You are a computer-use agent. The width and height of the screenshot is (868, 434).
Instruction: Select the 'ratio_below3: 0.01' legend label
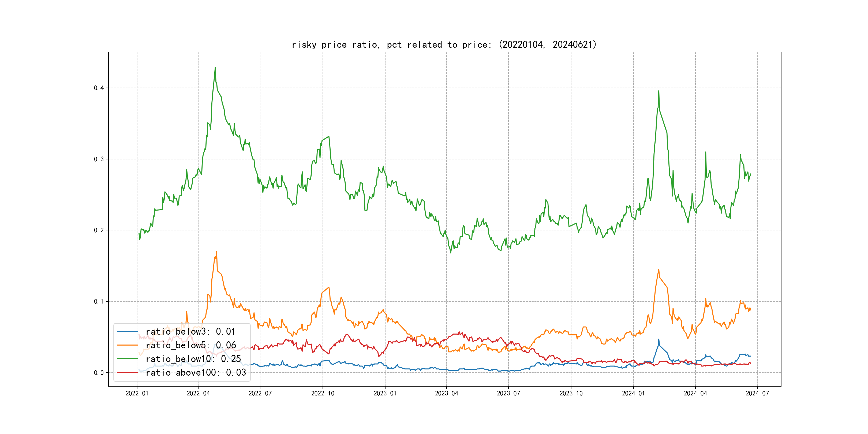tap(190, 332)
